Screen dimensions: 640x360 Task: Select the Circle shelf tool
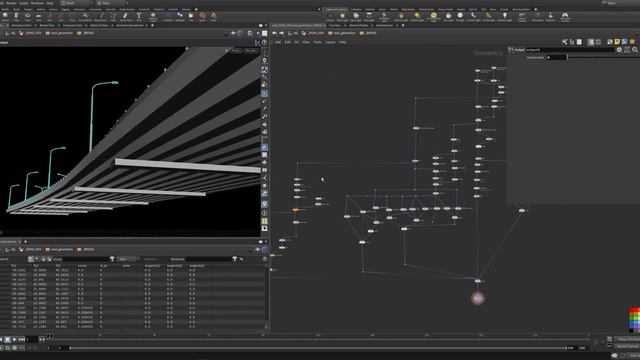pos(72,16)
